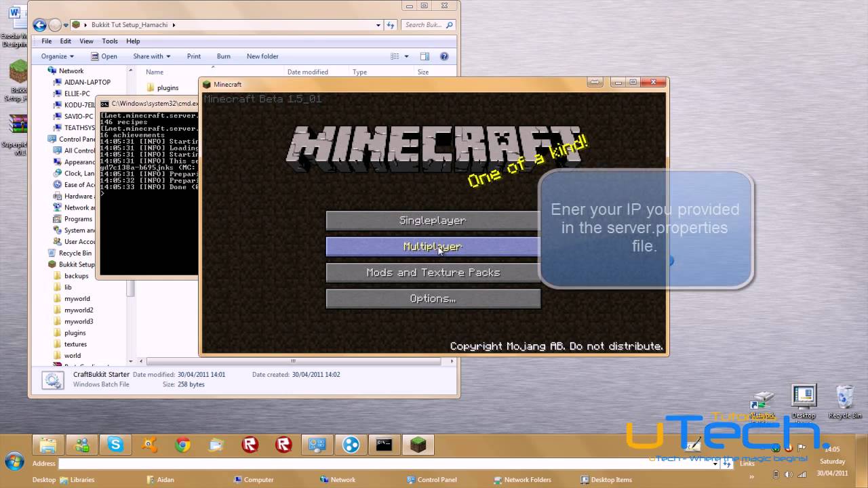Open the second red Roblox taskbar icon
This screenshot has height=488, width=868.
283,445
